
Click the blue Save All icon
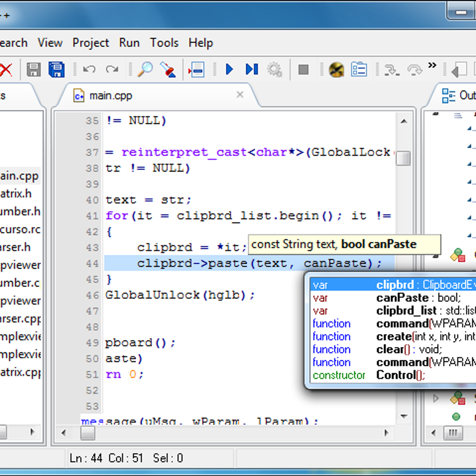click(57, 70)
